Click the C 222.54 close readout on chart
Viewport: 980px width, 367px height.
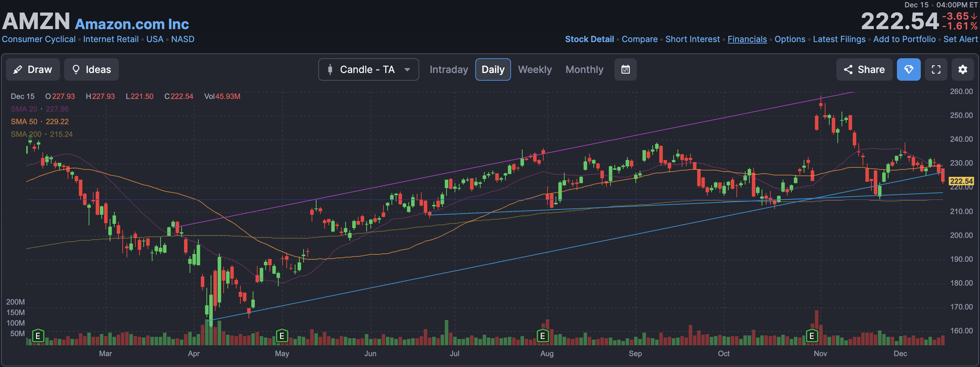[x=179, y=96]
